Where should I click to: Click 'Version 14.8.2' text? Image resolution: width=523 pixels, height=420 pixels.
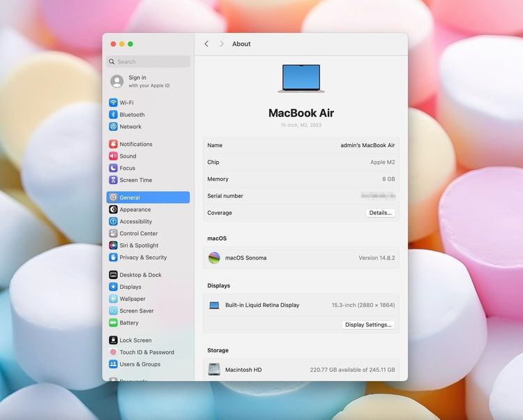(x=377, y=257)
